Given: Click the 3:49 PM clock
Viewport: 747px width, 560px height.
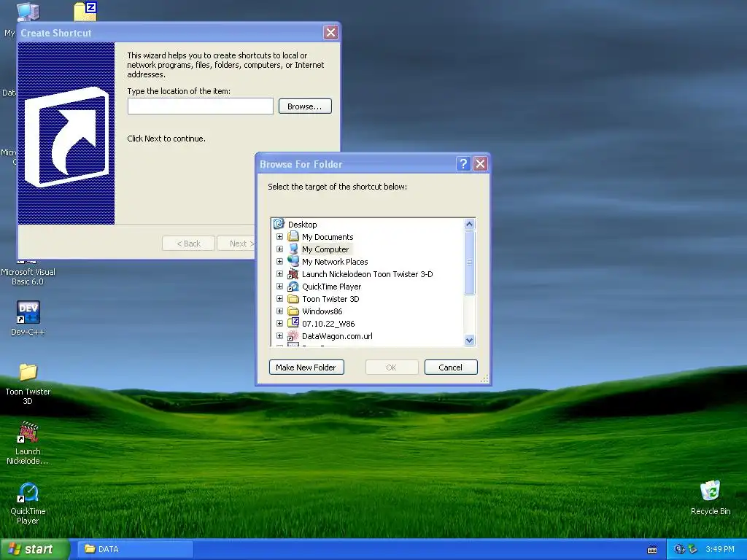Looking at the screenshot, I should coord(720,549).
